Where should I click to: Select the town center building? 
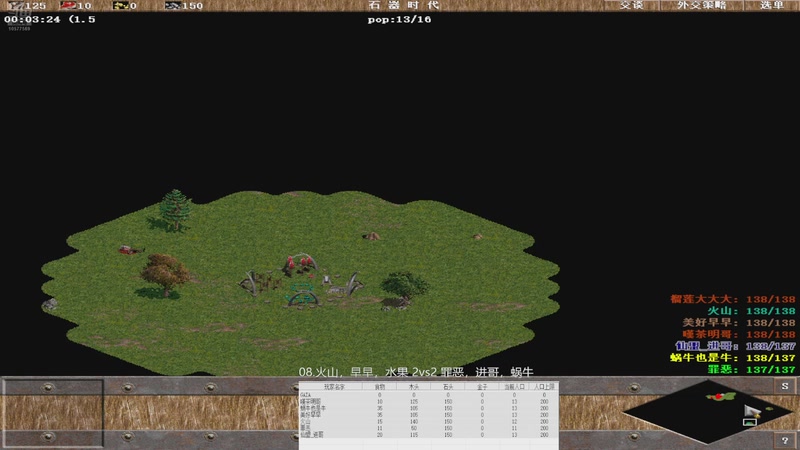[303, 283]
